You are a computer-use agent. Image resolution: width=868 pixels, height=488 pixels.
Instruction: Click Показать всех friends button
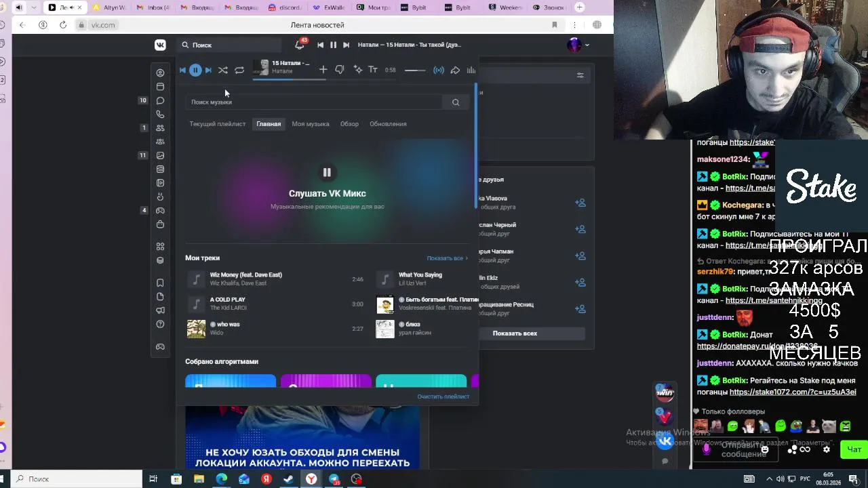(515, 333)
